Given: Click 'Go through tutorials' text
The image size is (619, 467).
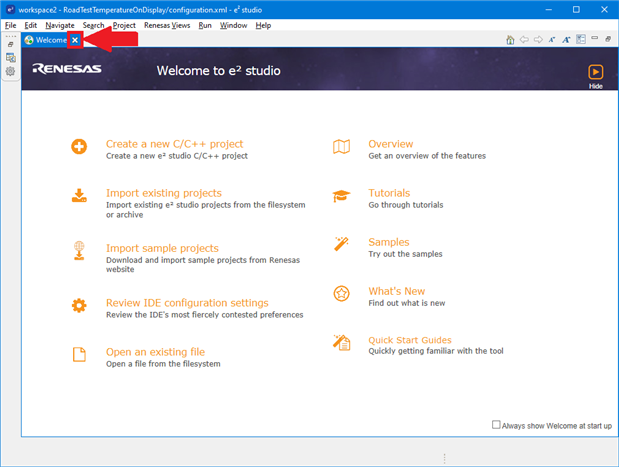Looking at the screenshot, I should click(x=406, y=204).
